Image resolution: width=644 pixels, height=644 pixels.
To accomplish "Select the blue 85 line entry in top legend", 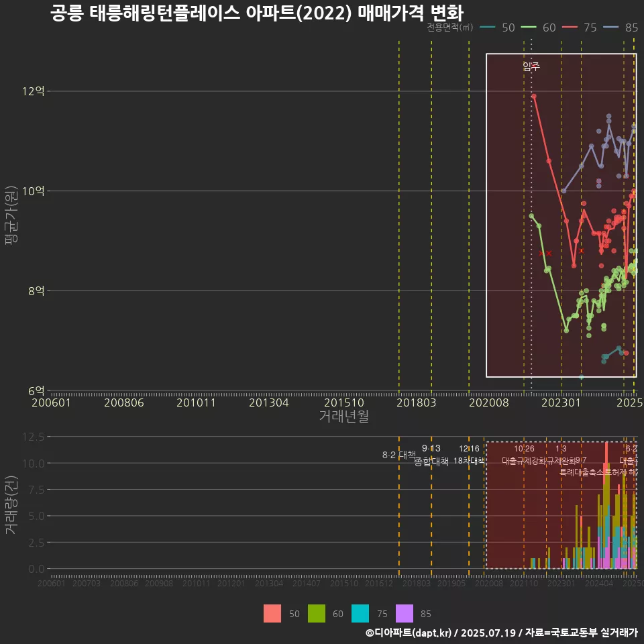I will [x=621, y=28].
